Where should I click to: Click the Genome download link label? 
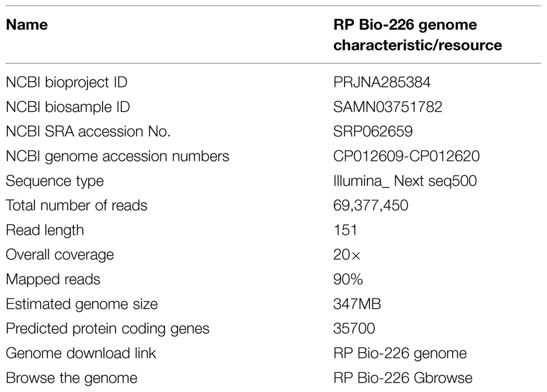[81, 353]
